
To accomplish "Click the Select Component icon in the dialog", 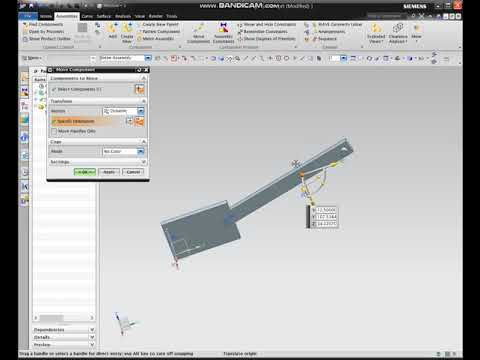I will pos(139,89).
